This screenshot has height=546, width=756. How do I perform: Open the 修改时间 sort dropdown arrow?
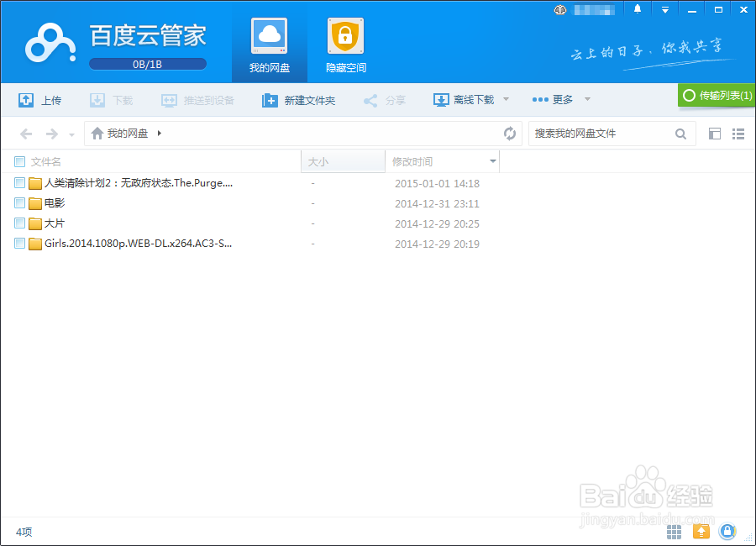(491, 160)
